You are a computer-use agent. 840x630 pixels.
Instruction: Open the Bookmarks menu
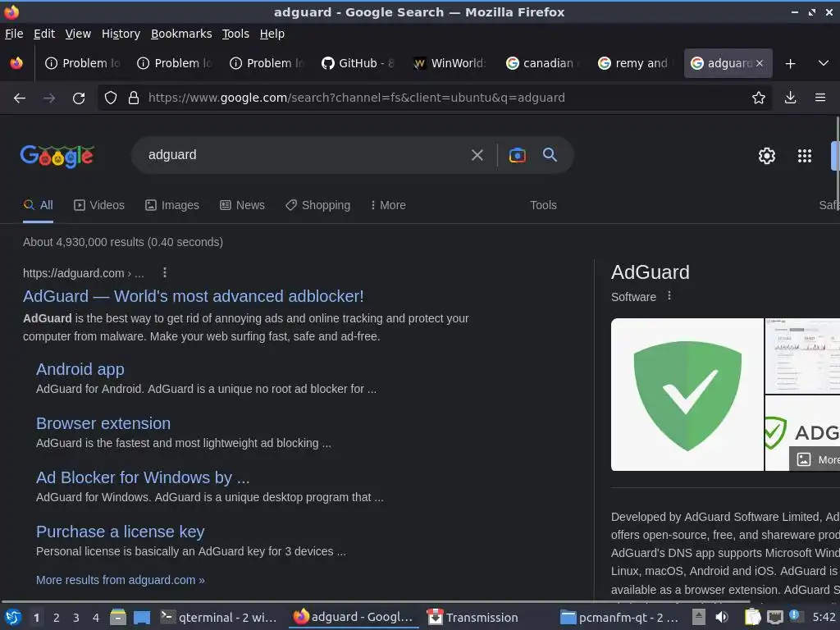(181, 34)
